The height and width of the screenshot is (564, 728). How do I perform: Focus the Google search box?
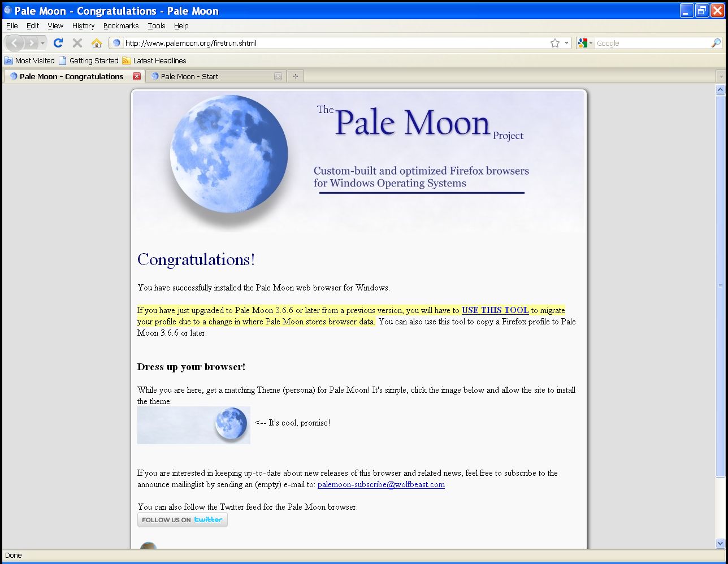[x=652, y=43]
